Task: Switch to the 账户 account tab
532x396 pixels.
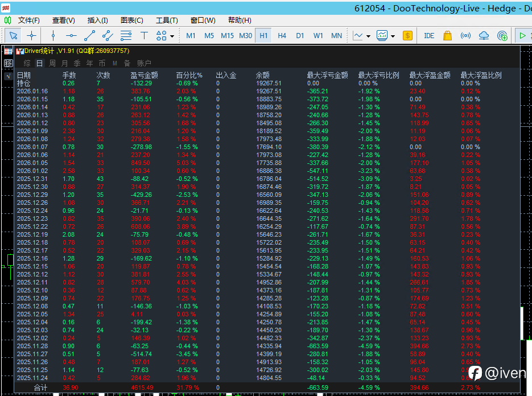Action: (x=145, y=63)
